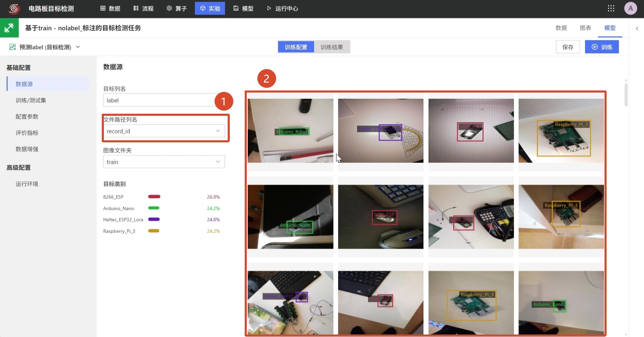Screen dimensions: 644x337
Task: Select the 训练结果 toggle tab
Action: (x=332, y=47)
